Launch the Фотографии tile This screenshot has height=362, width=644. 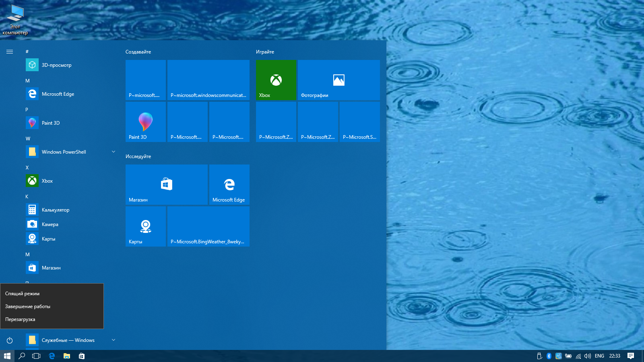click(339, 80)
